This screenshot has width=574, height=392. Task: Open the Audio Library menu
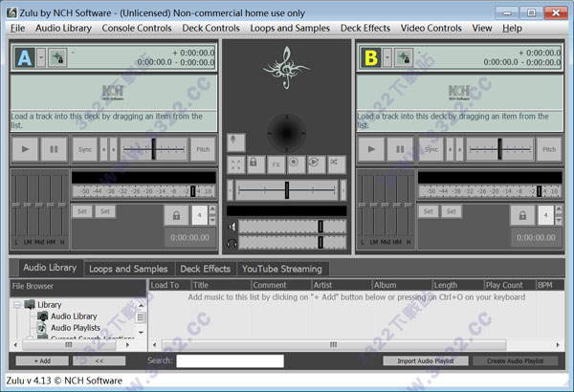tap(63, 28)
